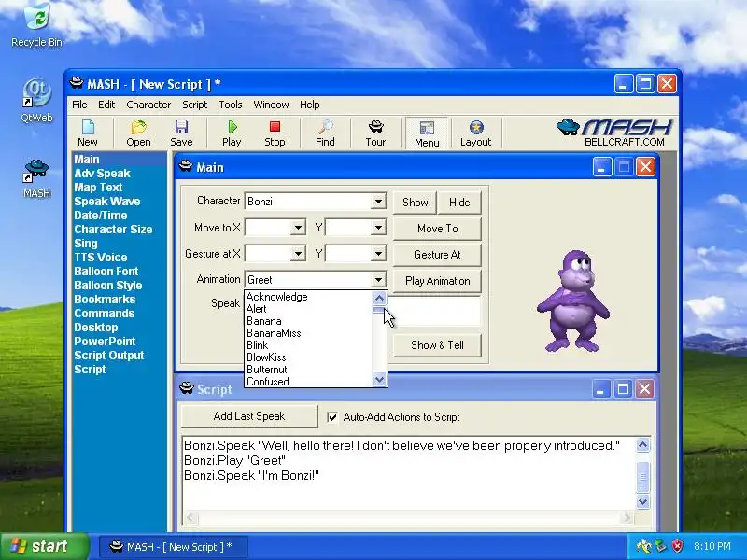Choose Acknowledge from animation list
The height and width of the screenshot is (560, 747).
(x=308, y=297)
